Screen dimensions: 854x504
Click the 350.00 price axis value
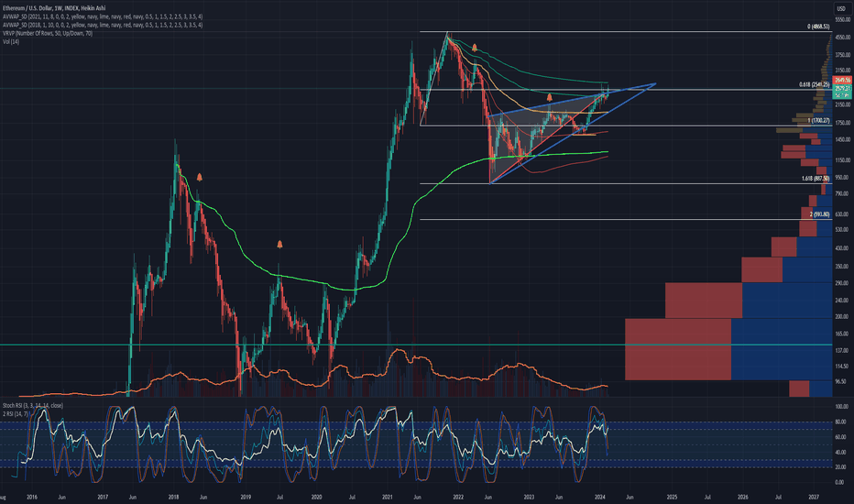tap(842, 267)
